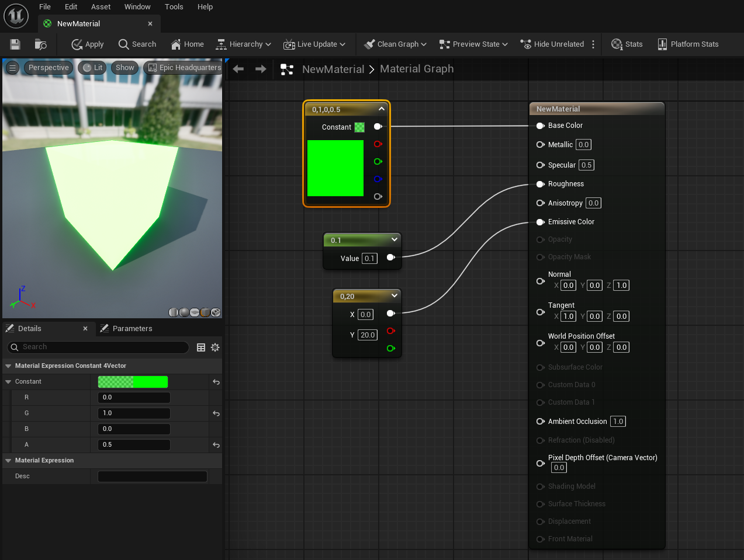This screenshot has width=744, height=560.
Task: Click the green preview on 4Vector node
Action: coord(335,168)
